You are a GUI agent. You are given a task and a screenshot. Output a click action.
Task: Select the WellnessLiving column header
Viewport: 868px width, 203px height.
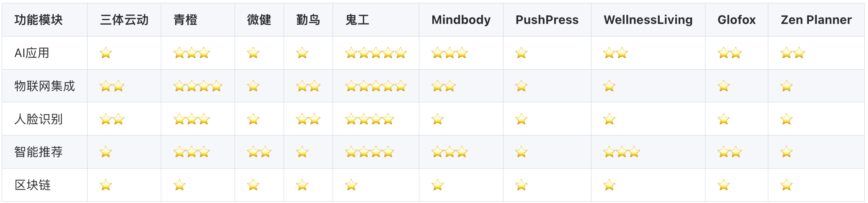click(648, 20)
